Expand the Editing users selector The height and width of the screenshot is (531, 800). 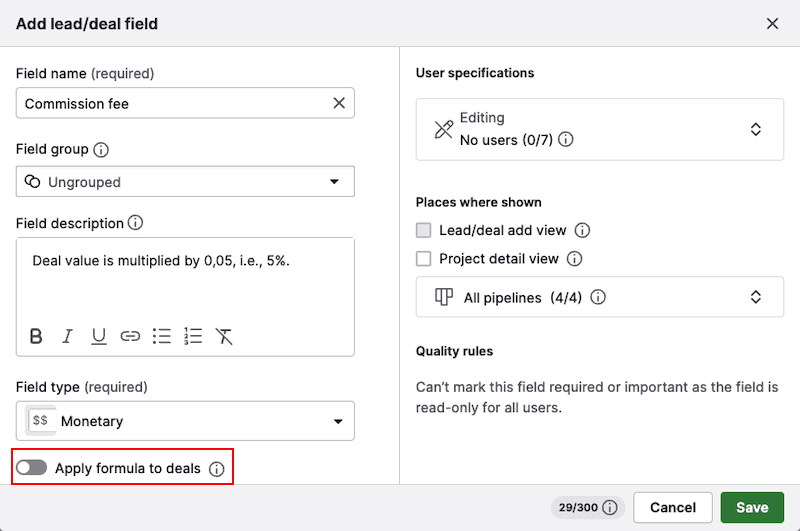(x=599, y=129)
